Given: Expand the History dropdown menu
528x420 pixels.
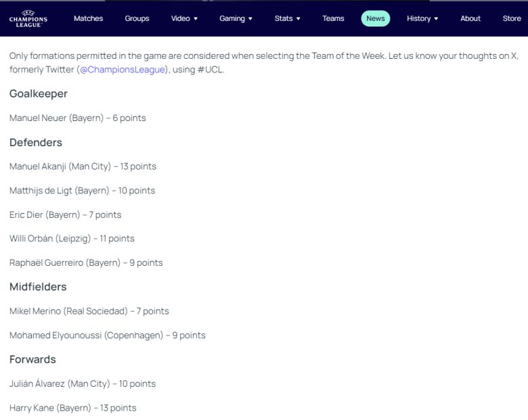Looking at the screenshot, I should coord(422,18).
